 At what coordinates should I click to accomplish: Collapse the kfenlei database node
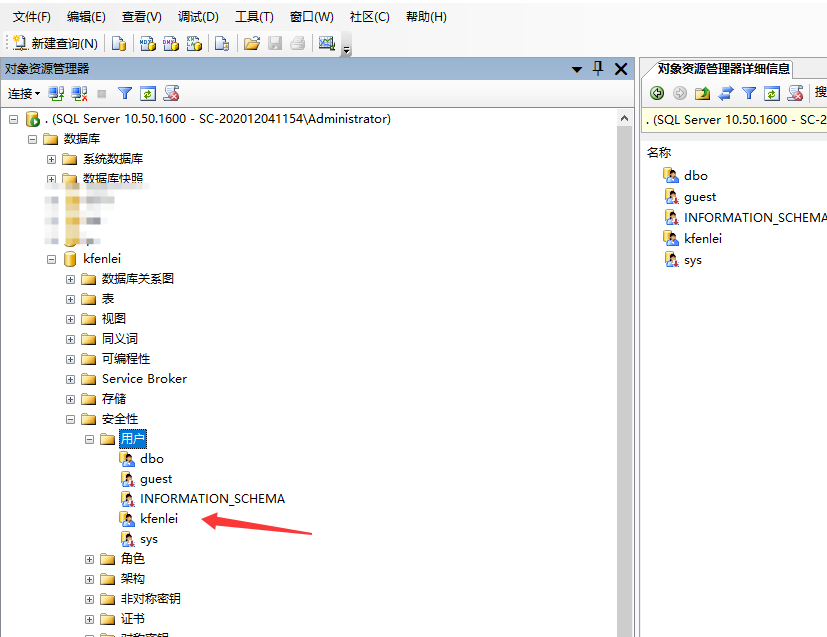(52, 259)
